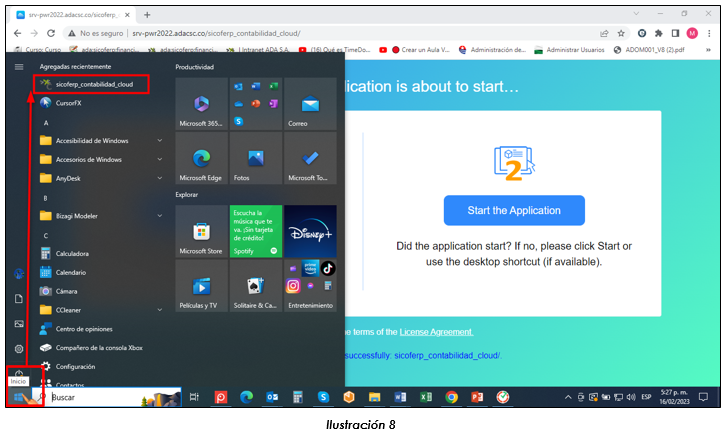Click the Windows Inicio start button
Viewport: 727px width, 438px height.
(x=18, y=397)
